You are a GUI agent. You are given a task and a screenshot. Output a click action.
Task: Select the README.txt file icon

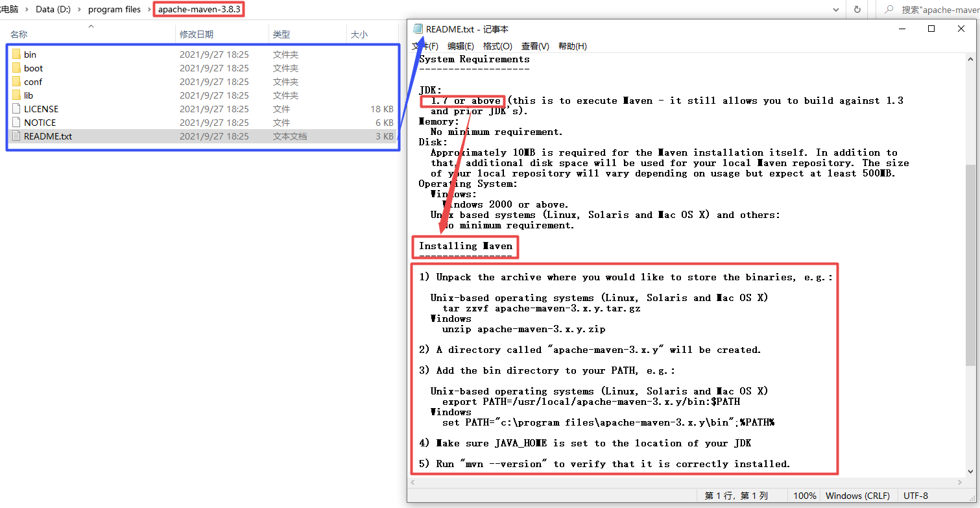click(x=16, y=136)
